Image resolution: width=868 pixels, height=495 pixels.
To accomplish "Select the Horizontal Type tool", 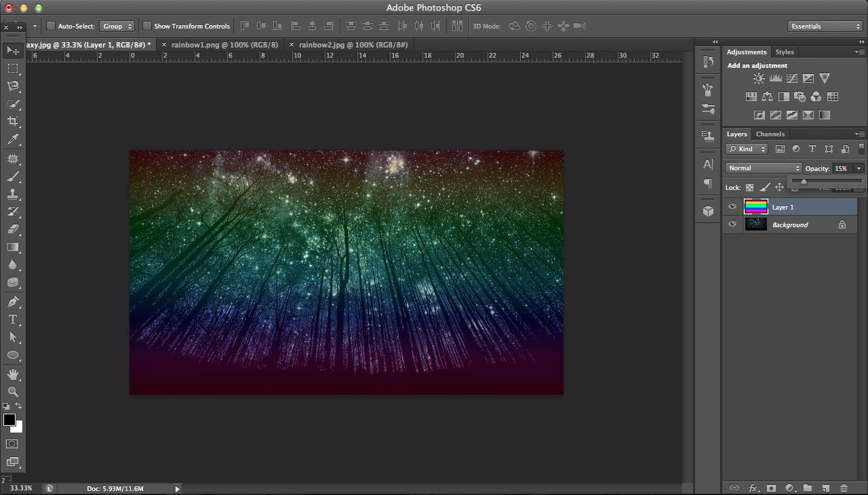I will (x=13, y=319).
